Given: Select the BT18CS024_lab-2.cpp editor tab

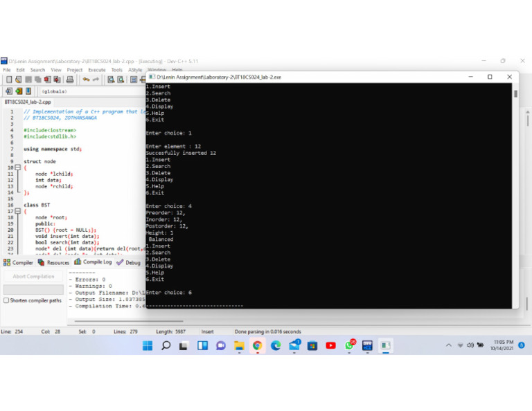Looking at the screenshot, I should coord(28,102).
